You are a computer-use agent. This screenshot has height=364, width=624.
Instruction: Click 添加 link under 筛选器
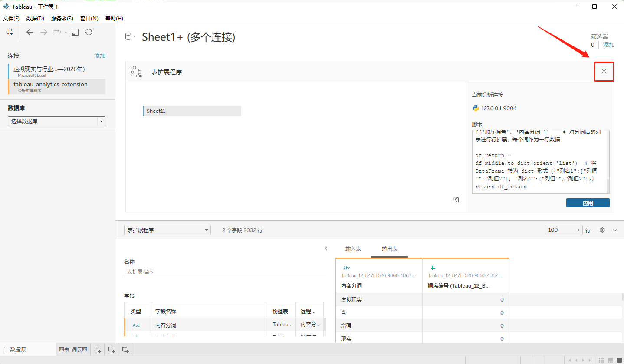click(609, 45)
